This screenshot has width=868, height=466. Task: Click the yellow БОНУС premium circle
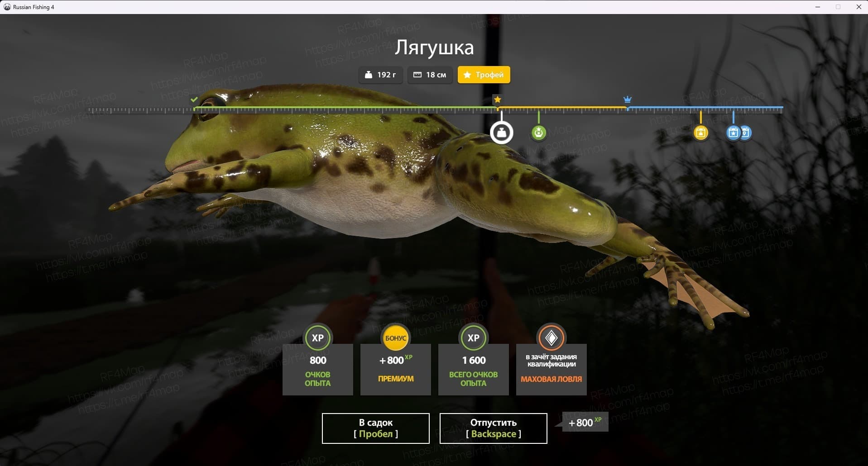395,338
